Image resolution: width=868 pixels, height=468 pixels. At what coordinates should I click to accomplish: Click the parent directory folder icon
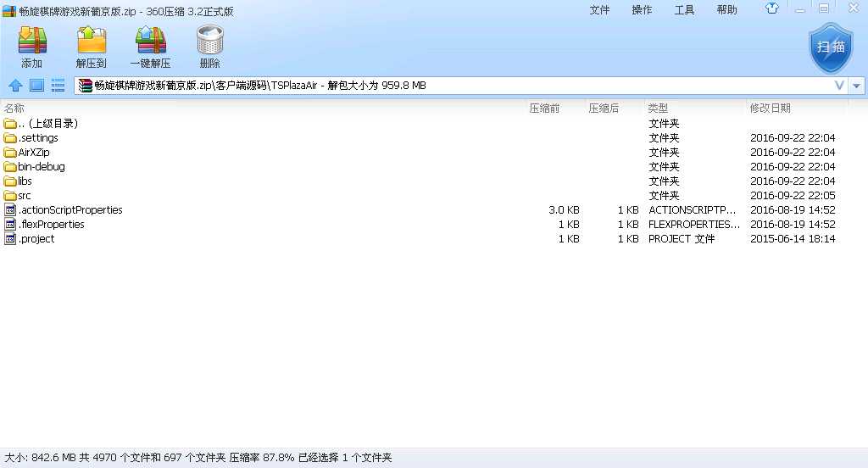[x=10, y=124]
